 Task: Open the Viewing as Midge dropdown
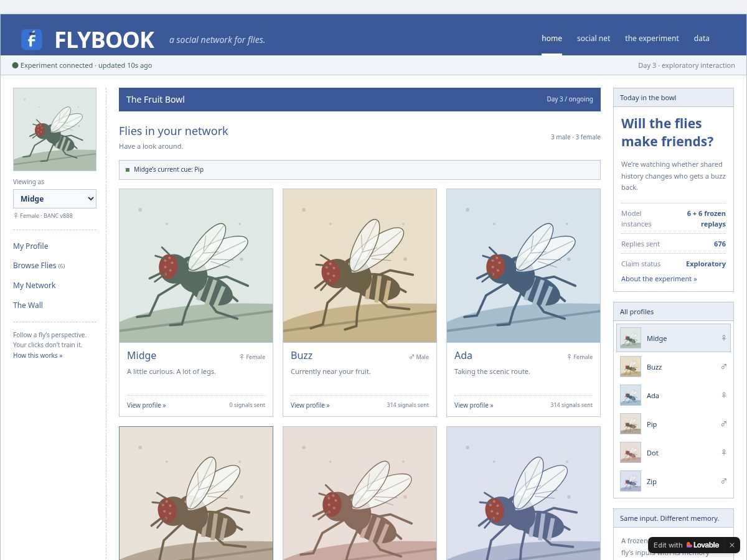[x=55, y=198]
